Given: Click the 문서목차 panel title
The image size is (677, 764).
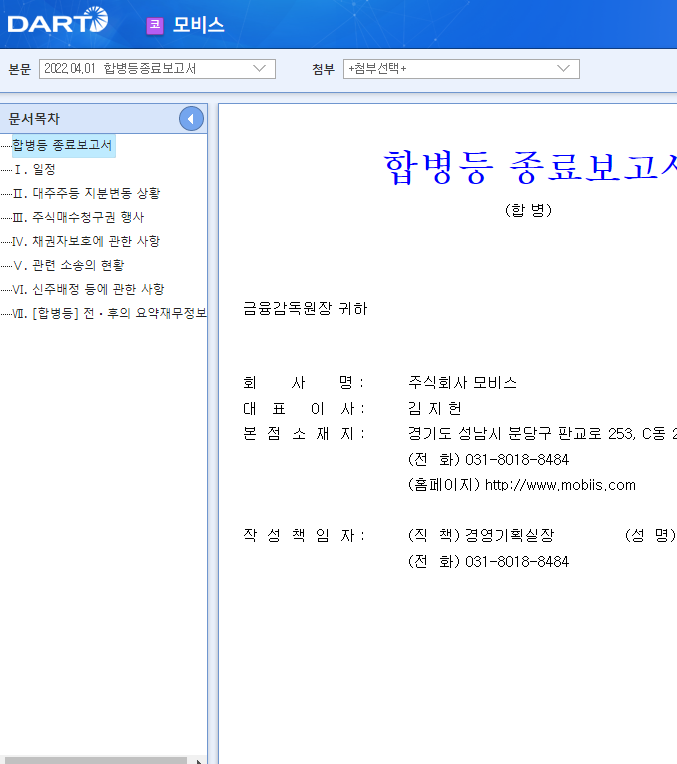Looking at the screenshot, I should tap(34, 119).
